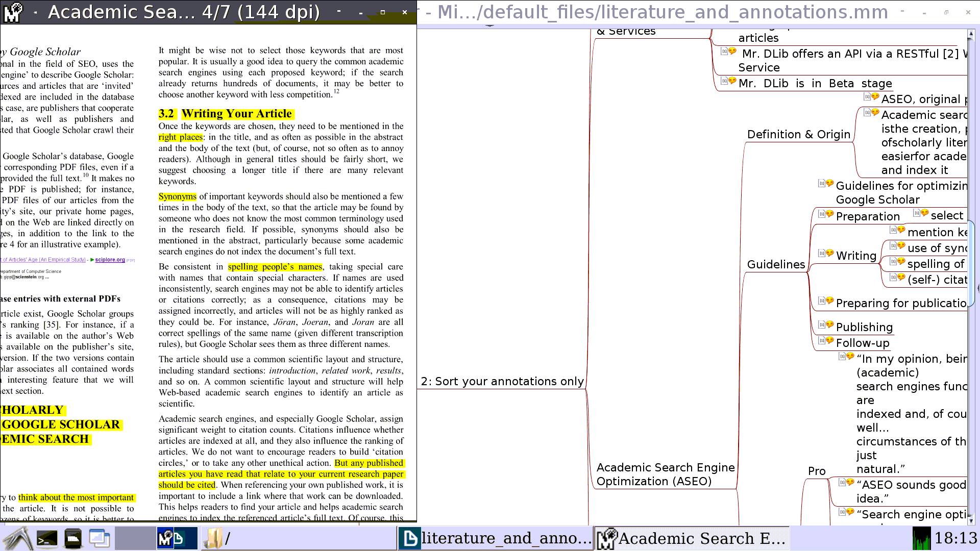Click the PDF icon beside '(self-) citat' node

click(893, 277)
